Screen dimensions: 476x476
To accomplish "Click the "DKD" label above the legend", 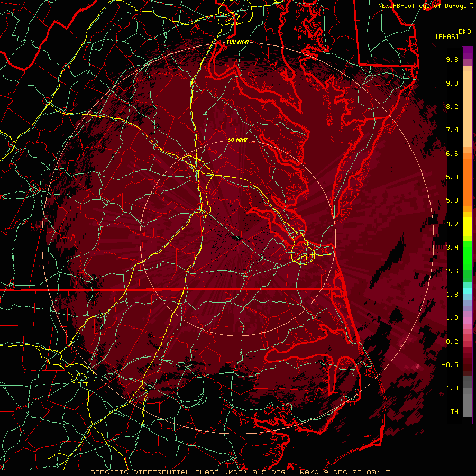I will pos(464,32).
